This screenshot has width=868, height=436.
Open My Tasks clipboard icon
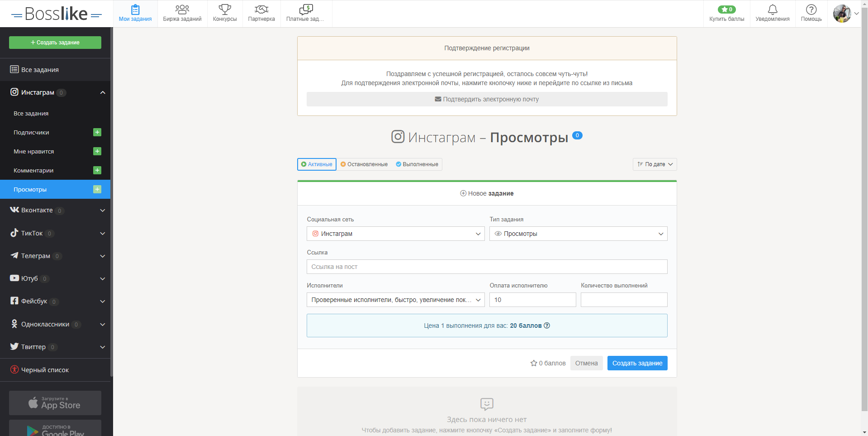135,10
